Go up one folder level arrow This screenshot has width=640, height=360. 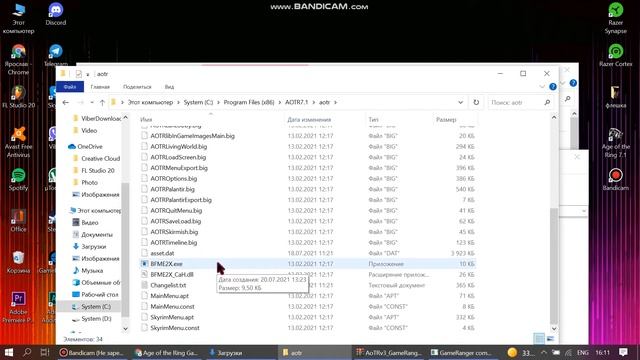click(x=102, y=102)
